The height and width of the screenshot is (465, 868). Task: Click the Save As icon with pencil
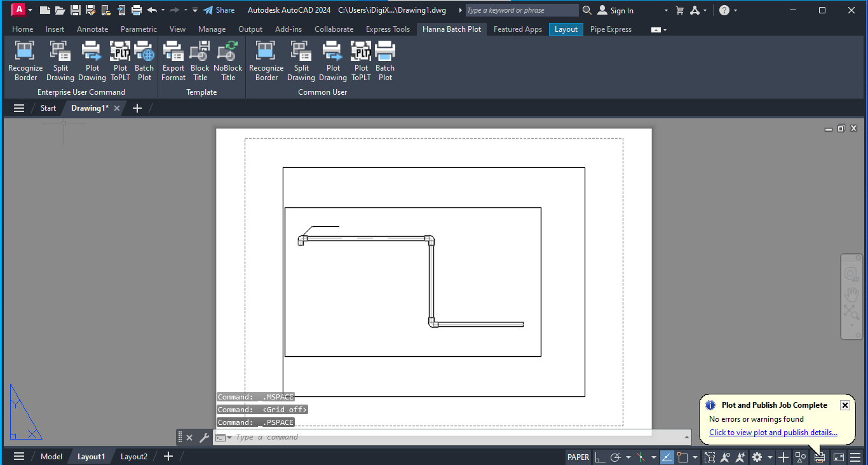coord(90,10)
